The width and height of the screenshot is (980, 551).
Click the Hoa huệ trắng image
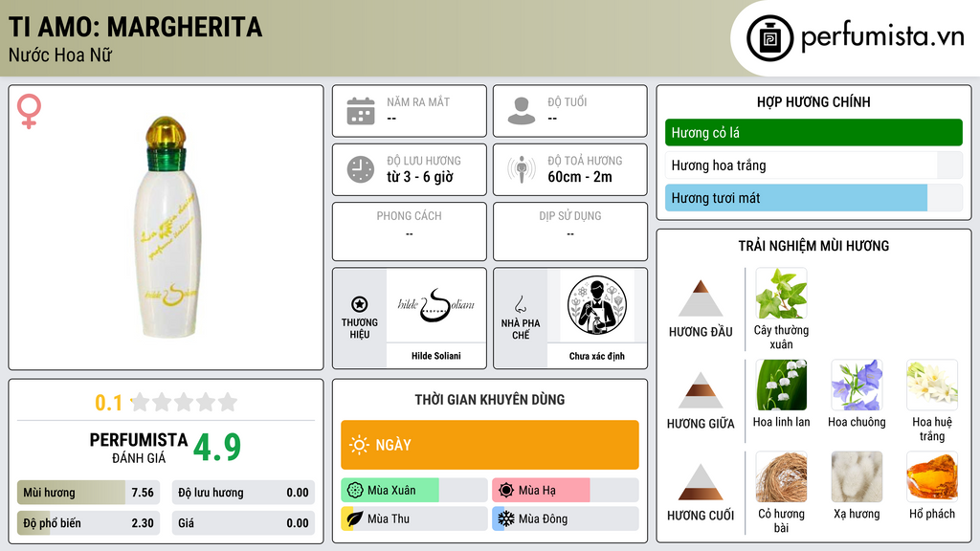[x=932, y=385]
